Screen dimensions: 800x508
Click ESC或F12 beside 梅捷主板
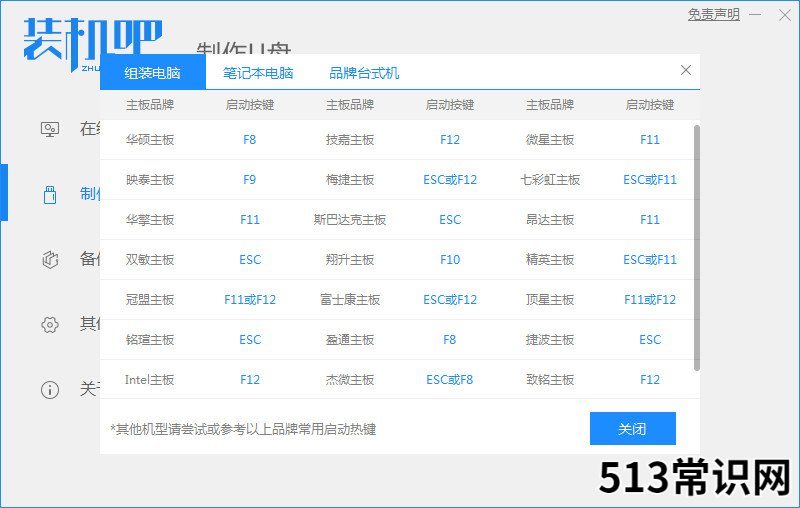point(450,180)
